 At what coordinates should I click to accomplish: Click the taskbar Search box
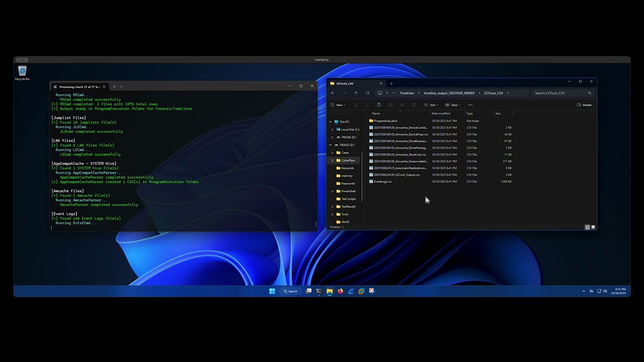coord(291,291)
